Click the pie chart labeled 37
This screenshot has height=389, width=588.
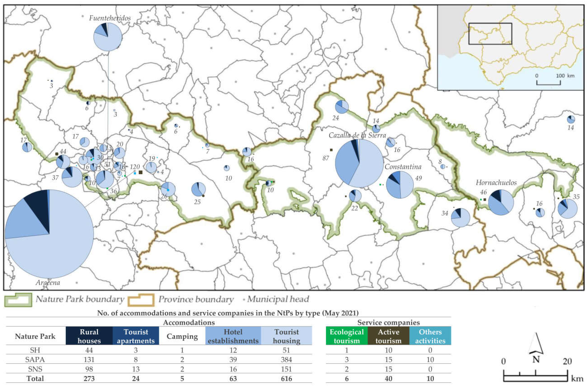[72, 177]
